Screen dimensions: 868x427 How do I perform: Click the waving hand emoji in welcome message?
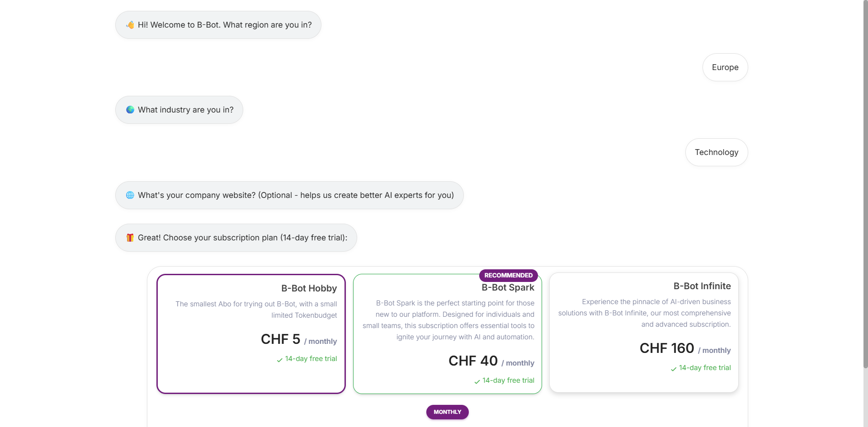coord(130,25)
